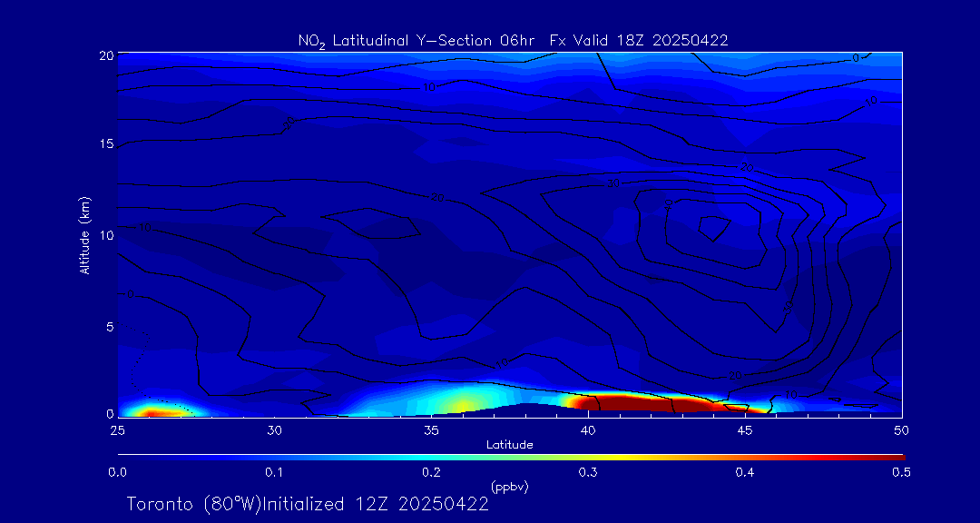Click 'Toronto (80°W)Initialized 12Z 20250422' footer text
Screen dimensions: 980x523
click(x=308, y=504)
